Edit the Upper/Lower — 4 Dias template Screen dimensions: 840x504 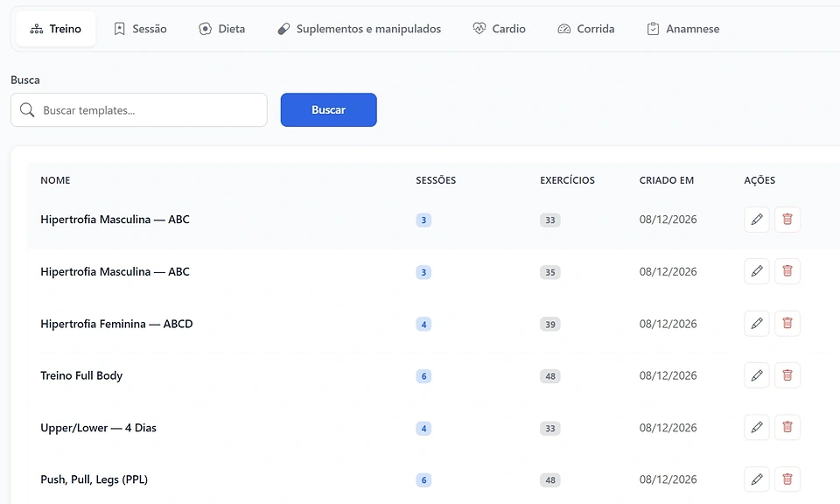click(x=756, y=427)
